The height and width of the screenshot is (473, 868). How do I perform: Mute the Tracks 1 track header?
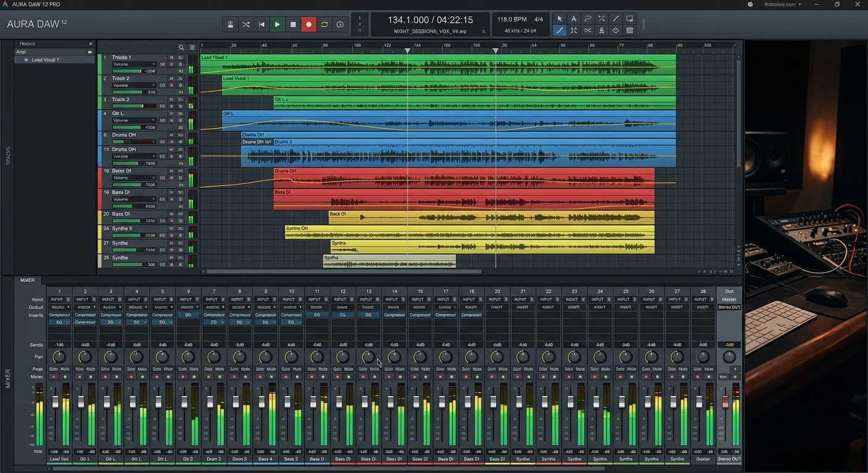[171, 57]
